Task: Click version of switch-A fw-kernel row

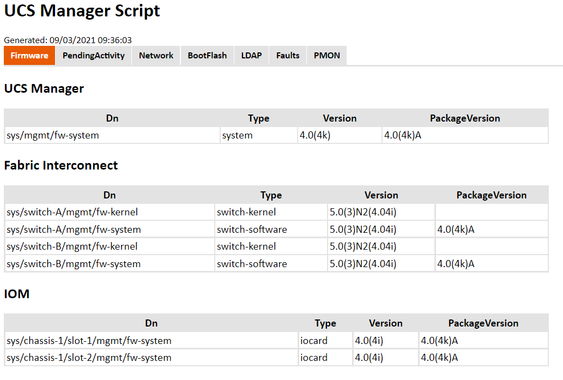Action: click(x=381, y=212)
